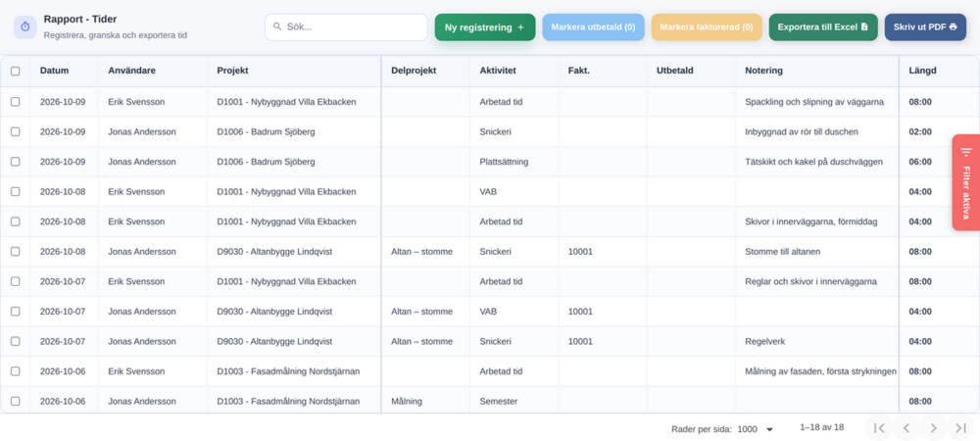Click invoice number 10001 in the Regelverk row

(580, 341)
